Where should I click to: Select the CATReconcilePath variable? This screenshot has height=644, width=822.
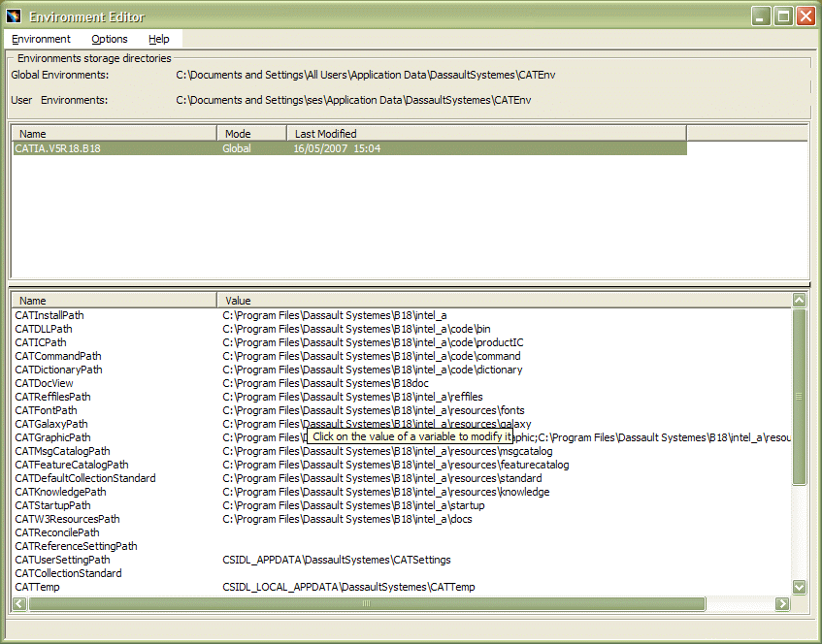[57, 532]
